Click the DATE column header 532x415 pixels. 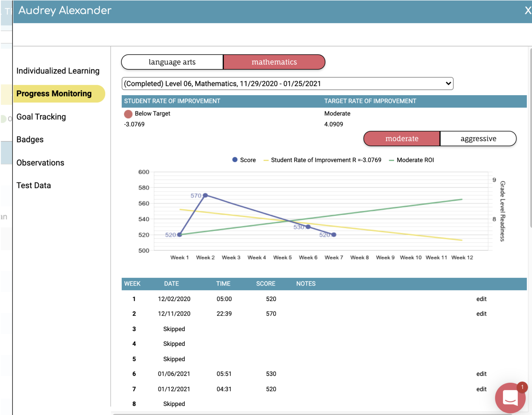point(171,284)
